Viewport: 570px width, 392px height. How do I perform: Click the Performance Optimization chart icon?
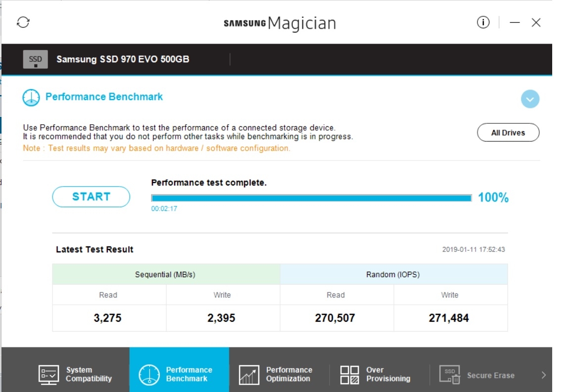[x=249, y=375]
